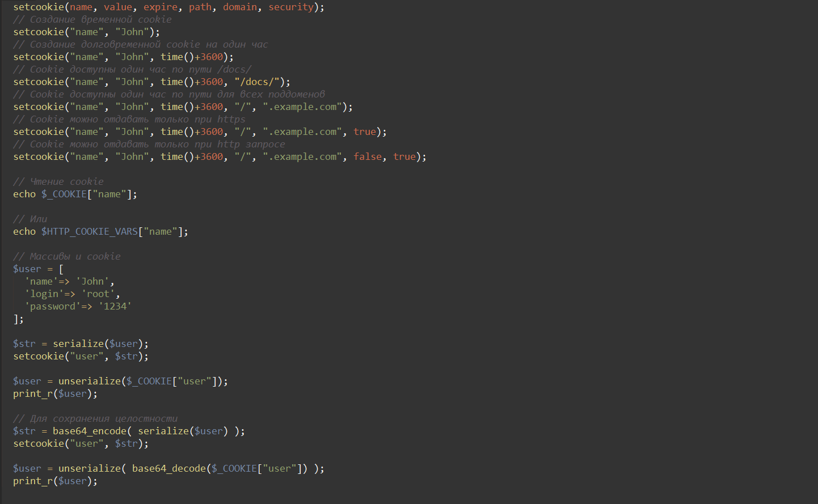
Task: Click the comment mentioning 'https'
Action: click(x=129, y=119)
